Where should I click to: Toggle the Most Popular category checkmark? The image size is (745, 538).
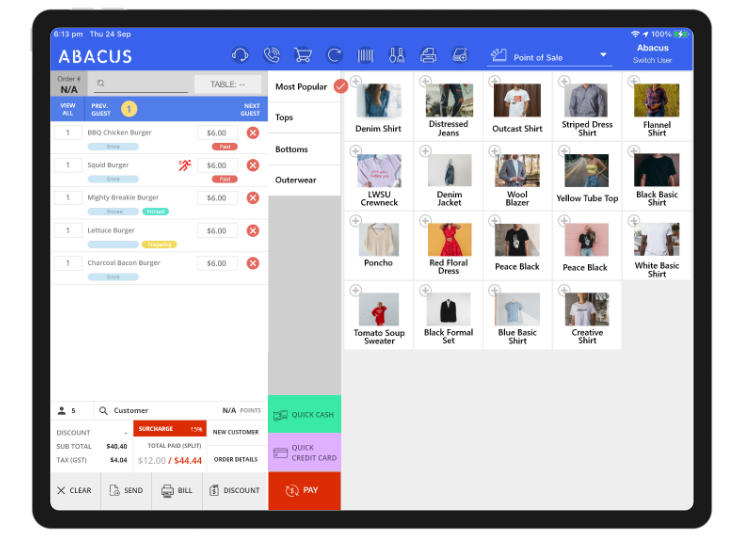340,86
